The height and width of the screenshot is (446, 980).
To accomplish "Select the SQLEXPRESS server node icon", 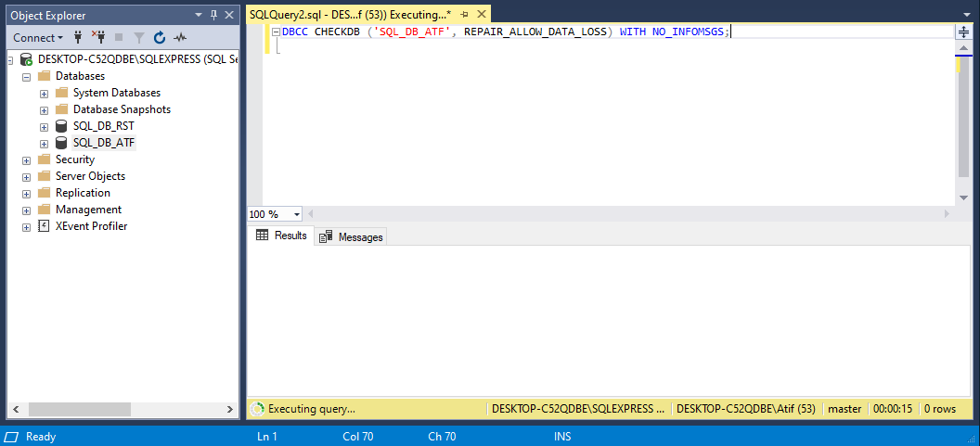I will click(27, 59).
